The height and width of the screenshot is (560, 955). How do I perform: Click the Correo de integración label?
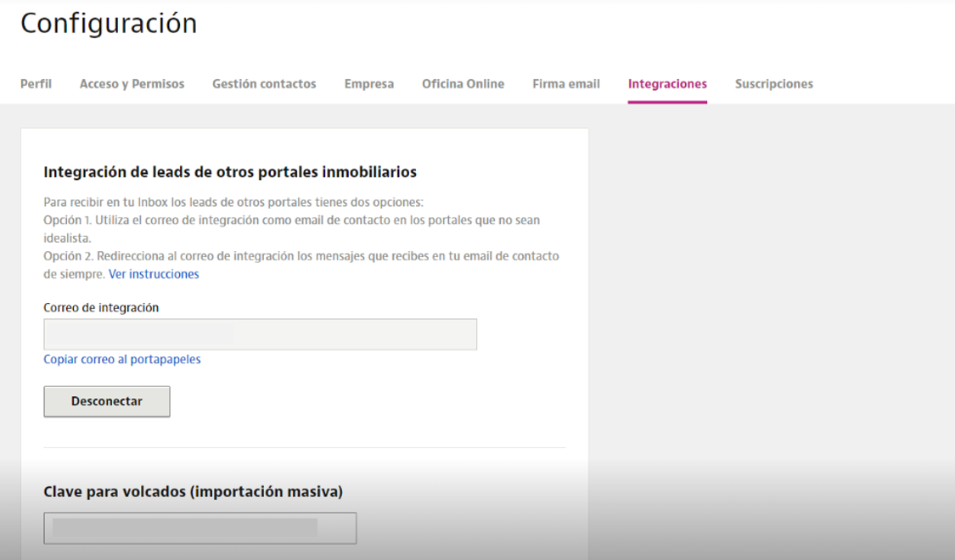(101, 307)
